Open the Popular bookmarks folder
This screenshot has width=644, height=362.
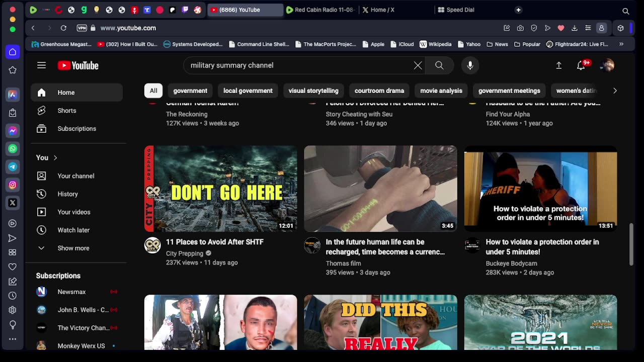click(527, 44)
